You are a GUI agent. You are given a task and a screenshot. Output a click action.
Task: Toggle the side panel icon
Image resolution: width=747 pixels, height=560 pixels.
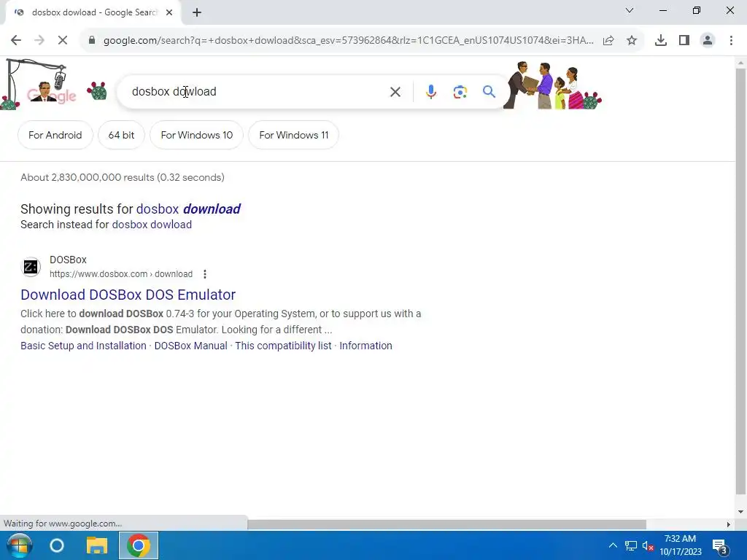pyautogui.click(x=684, y=41)
